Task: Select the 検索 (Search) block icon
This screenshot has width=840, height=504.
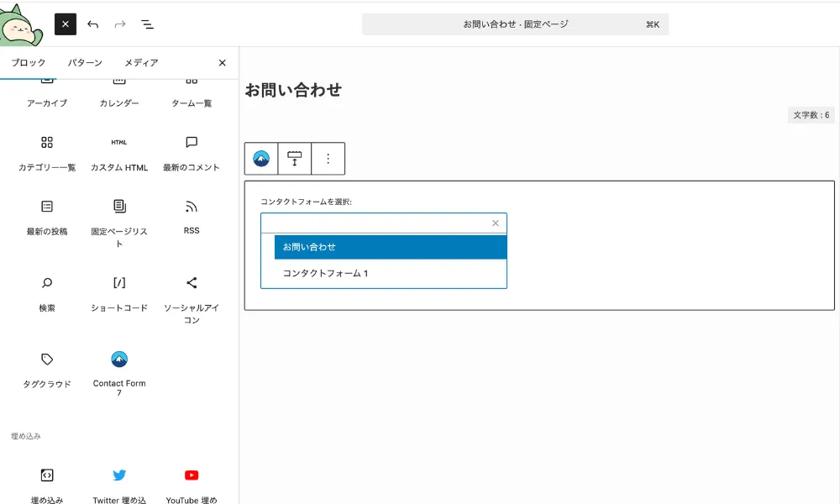Action: (x=46, y=283)
